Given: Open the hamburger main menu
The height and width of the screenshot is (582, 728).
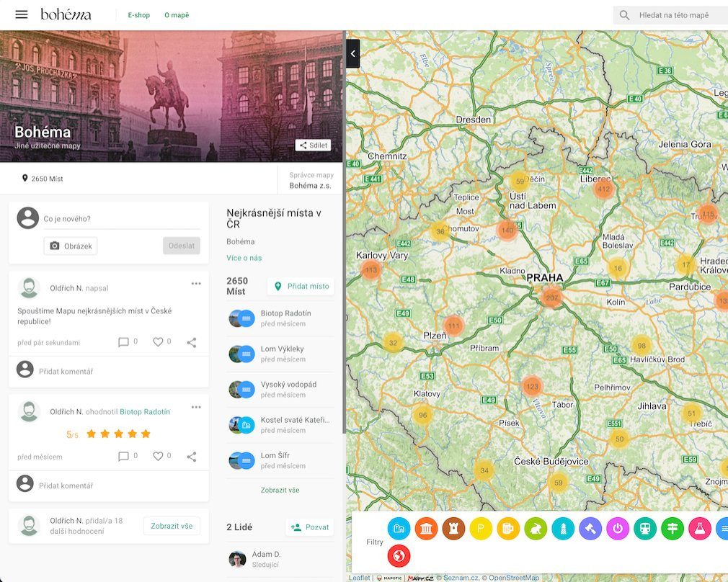Looking at the screenshot, I should [22, 14].
